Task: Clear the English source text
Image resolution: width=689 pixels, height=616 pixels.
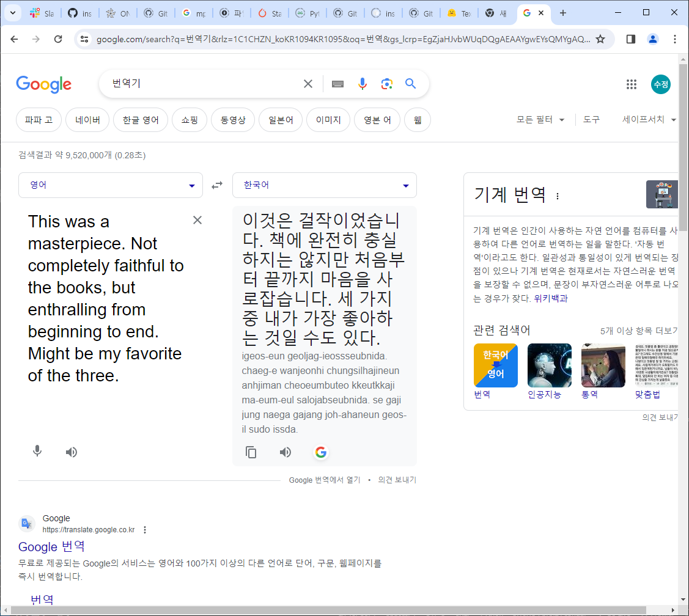Action: (x=197, y=220)
